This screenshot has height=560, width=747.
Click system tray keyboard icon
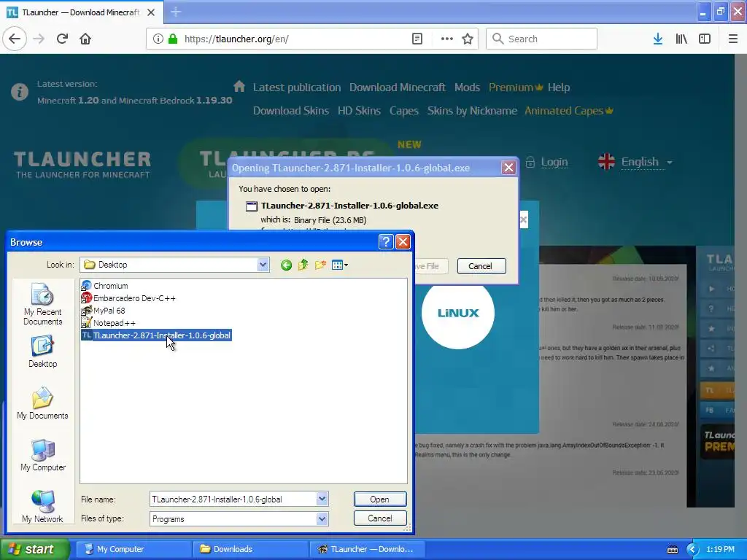click(672, 550)
